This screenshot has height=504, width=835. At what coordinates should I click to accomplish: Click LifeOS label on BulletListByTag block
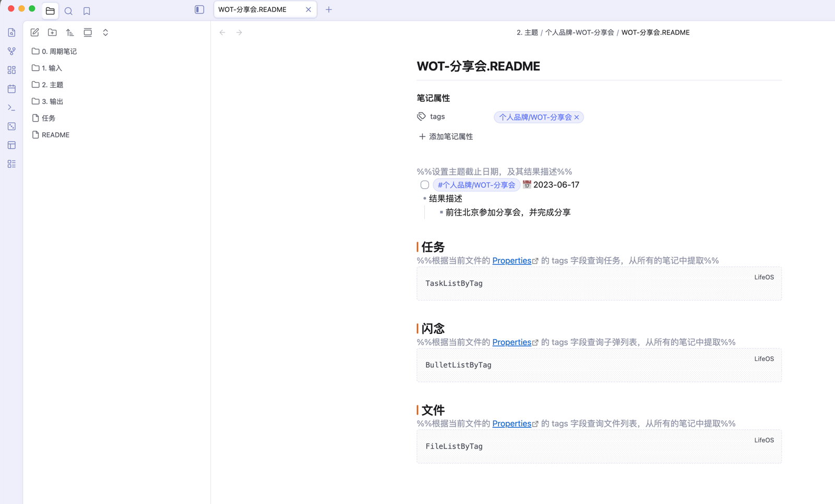[764, 359]
